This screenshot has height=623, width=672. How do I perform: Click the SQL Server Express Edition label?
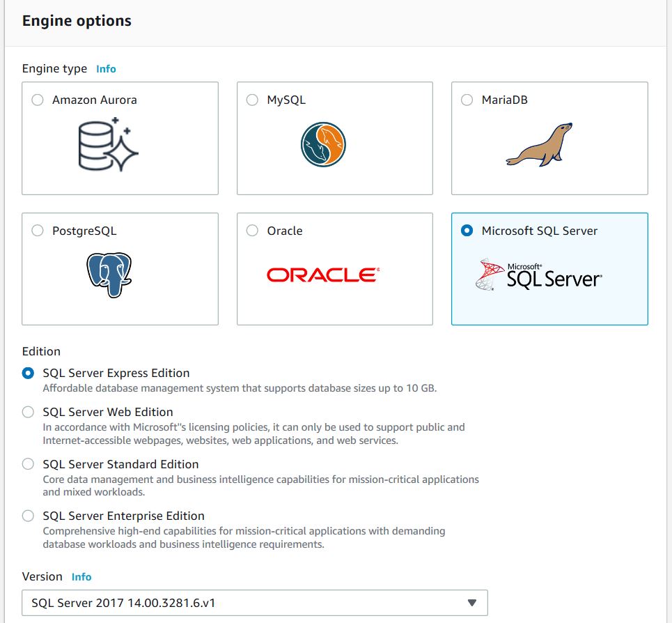tap(116, 373)
